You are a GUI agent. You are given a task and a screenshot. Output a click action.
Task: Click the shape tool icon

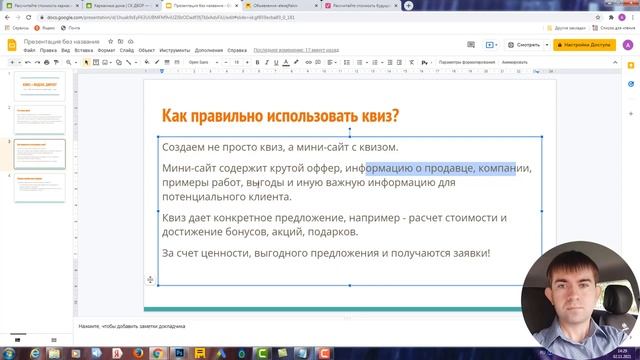(119, 62)
